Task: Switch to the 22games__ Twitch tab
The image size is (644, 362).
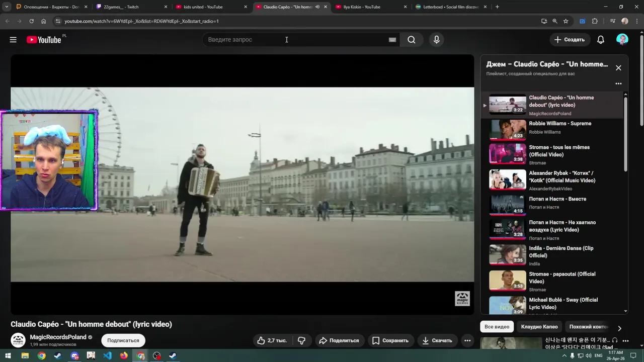Action: [131, 7]
